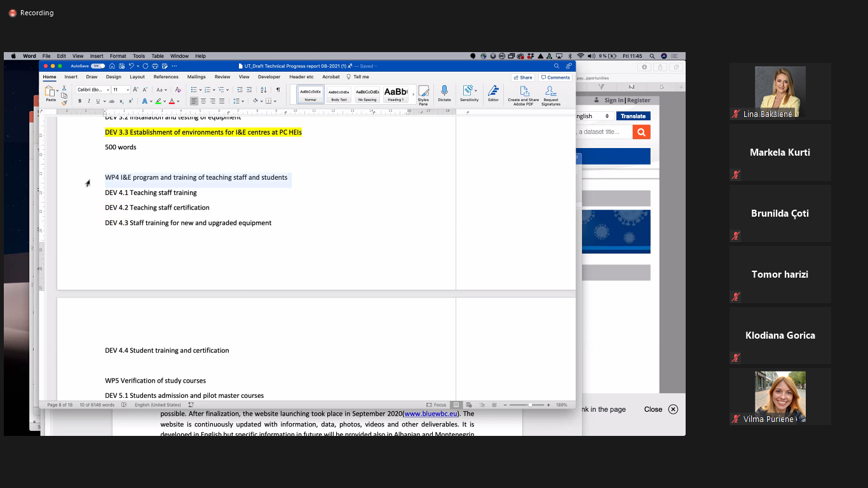Click Translate button in browser window
Screen dimensions: 868x488
point(633,116)
